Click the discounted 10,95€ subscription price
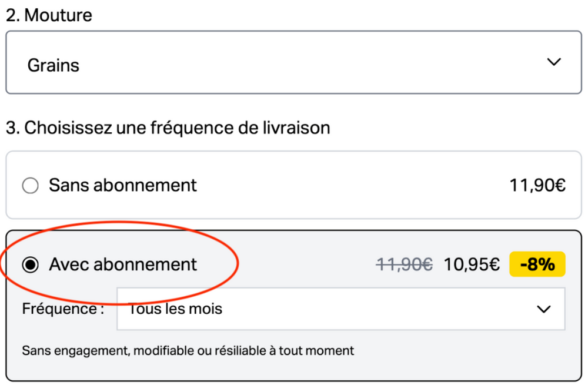Image resolution: width=588 pixels, height=392 pixels. click(472, 264)
